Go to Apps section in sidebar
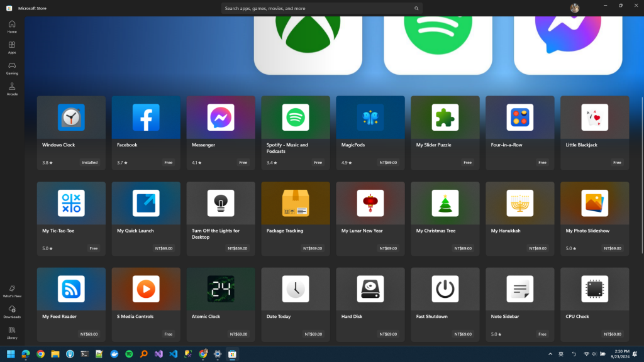The width and height of the screenshot is (644, 362). click(12, 48)
